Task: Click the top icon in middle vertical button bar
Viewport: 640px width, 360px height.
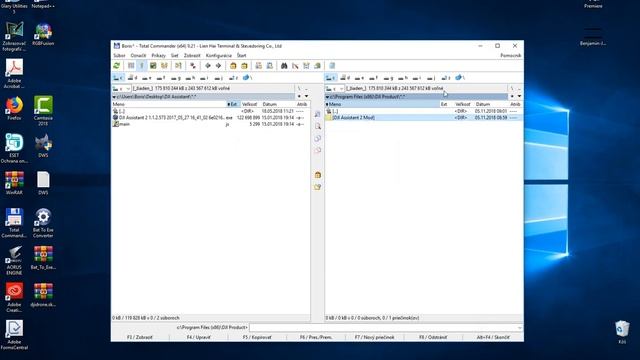Action: coord(318,114)
